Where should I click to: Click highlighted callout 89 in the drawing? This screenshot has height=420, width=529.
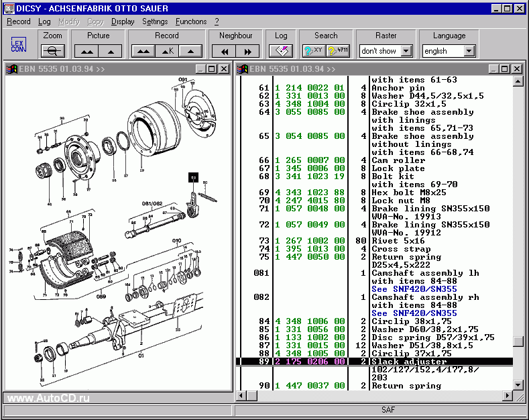pyautogui.click(x=193, y=177)
